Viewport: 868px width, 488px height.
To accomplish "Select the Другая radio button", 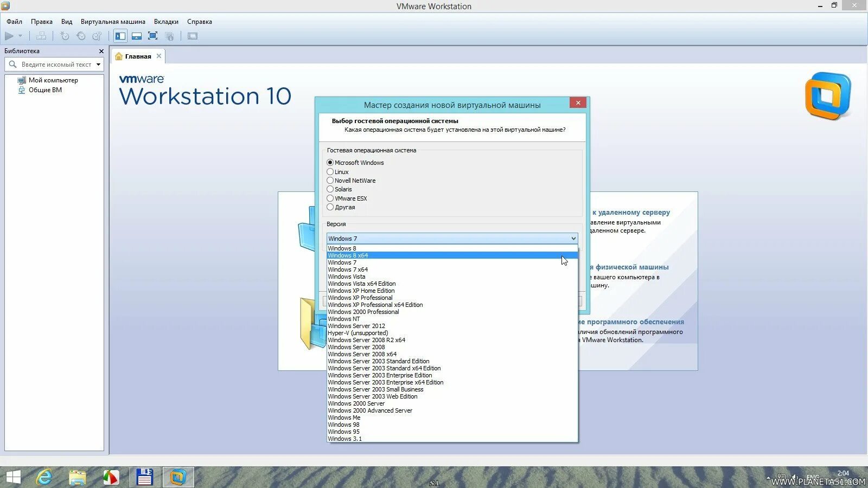I will 330,207.
